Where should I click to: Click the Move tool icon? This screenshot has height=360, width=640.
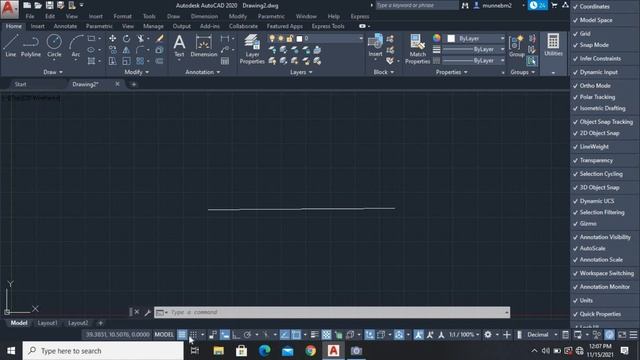pos(112,38)
